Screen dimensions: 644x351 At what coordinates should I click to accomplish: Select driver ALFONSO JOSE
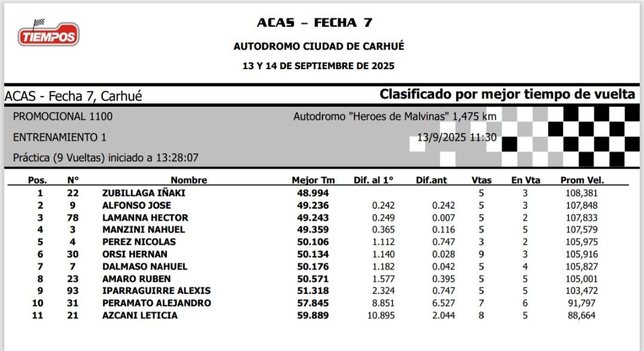(x=137, y=205)
